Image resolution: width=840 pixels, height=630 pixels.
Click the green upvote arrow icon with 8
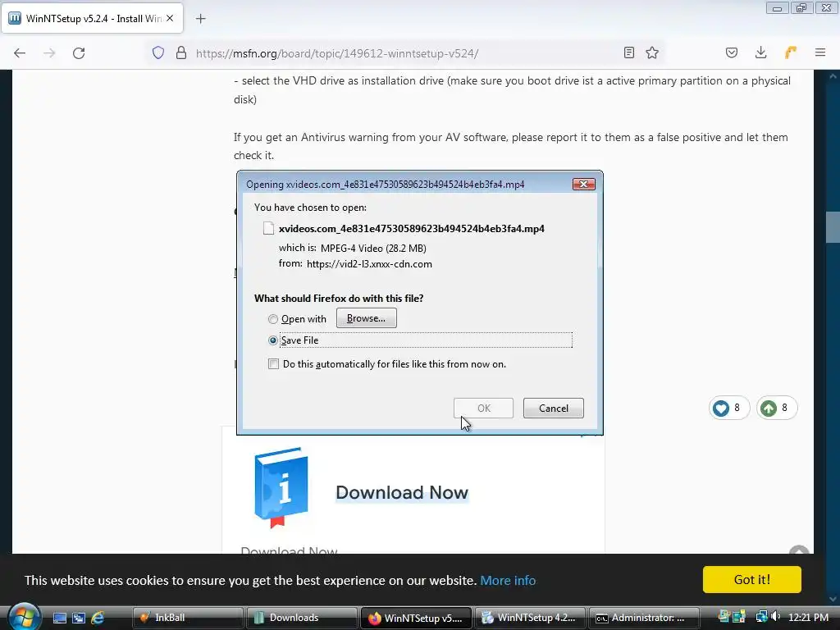coord(768,409)
